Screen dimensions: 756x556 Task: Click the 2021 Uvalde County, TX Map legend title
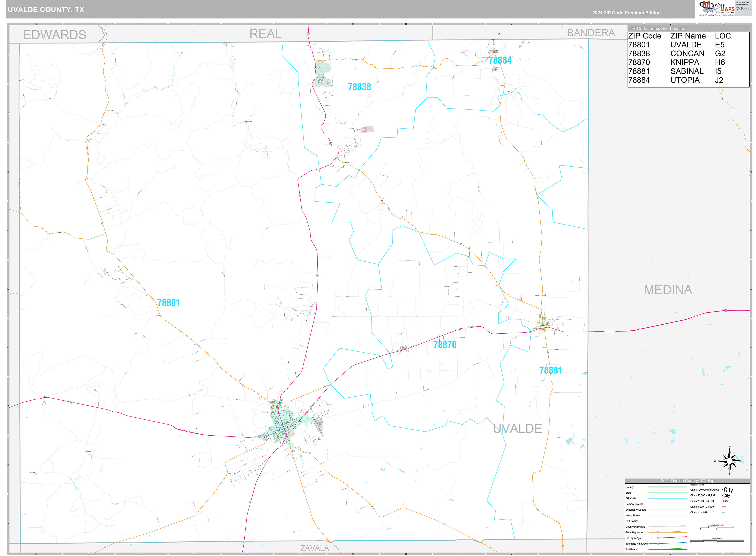[687, 481]
